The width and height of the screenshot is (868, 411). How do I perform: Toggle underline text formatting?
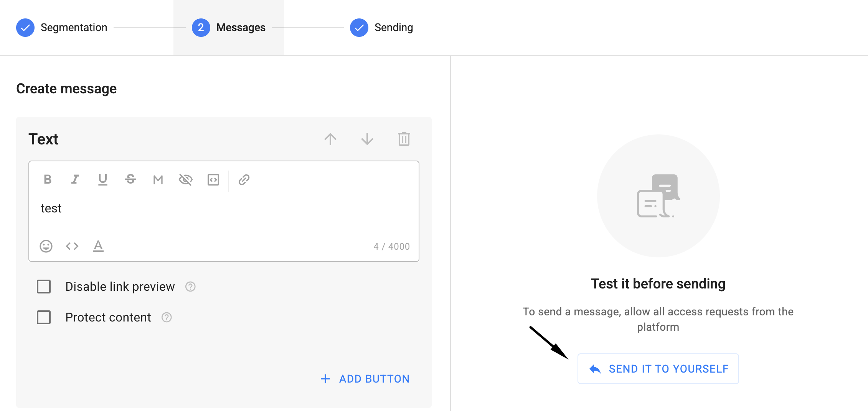[x=102, y=179]
